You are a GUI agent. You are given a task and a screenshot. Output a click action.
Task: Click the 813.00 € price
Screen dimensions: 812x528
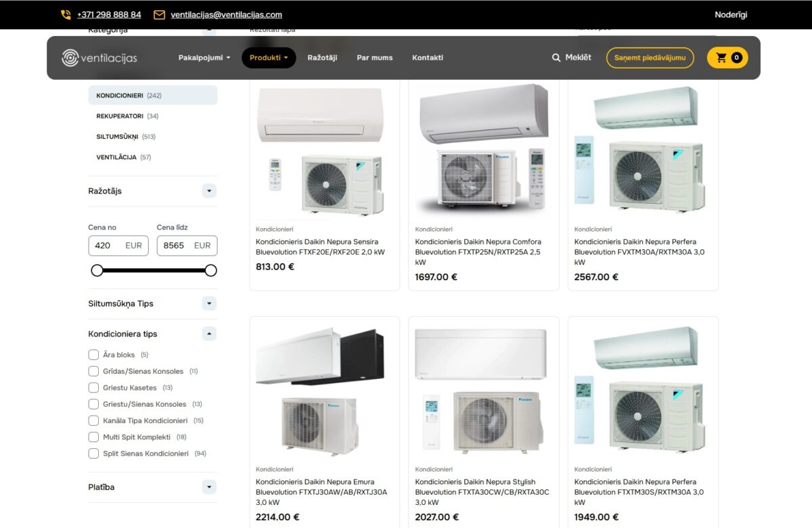275,267
